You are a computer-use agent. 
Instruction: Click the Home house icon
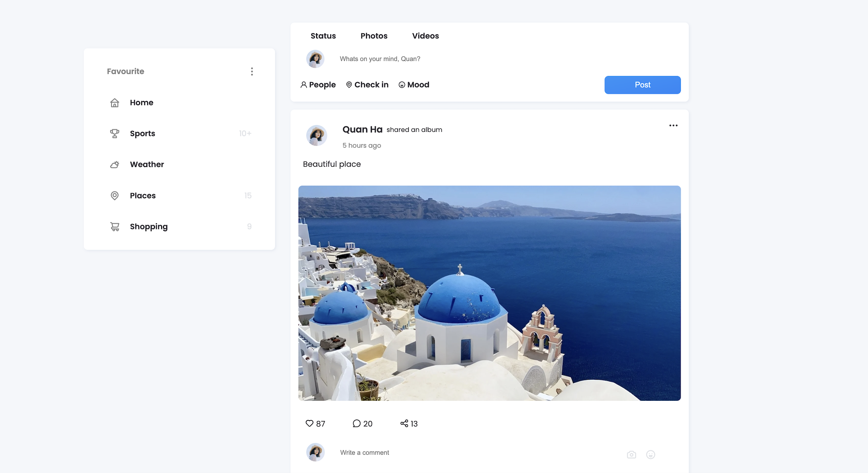(114, 103)
